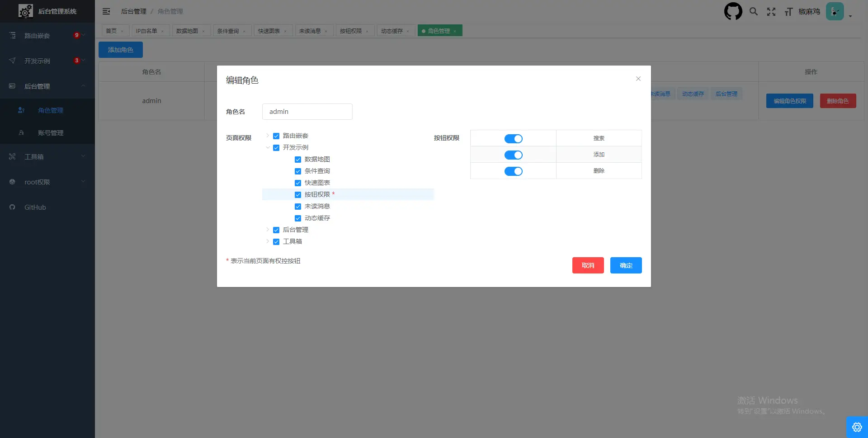The image size is (868, 438).
Task: Turn off the 搜索 button permission switch
Action: click(513, 139)
